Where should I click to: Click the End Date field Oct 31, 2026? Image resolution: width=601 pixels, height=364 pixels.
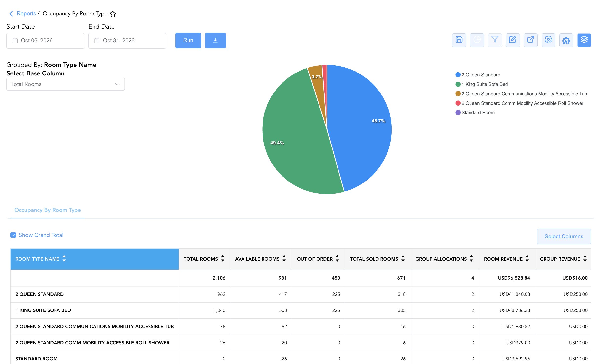click(x=127, y=41)
